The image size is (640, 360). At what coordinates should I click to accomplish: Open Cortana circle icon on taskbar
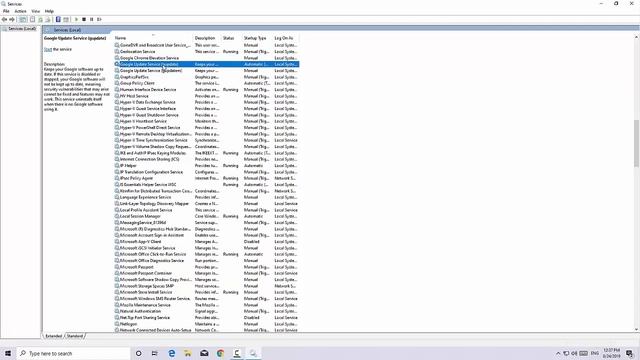138,353
